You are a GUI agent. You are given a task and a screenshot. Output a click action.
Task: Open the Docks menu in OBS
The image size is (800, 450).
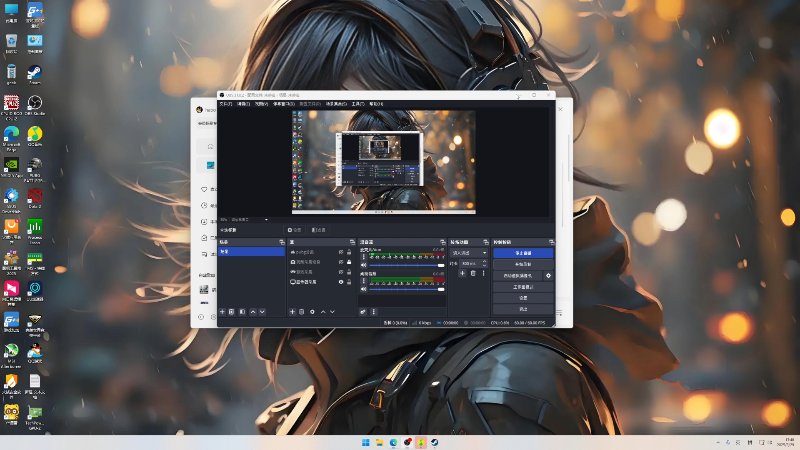283,104
